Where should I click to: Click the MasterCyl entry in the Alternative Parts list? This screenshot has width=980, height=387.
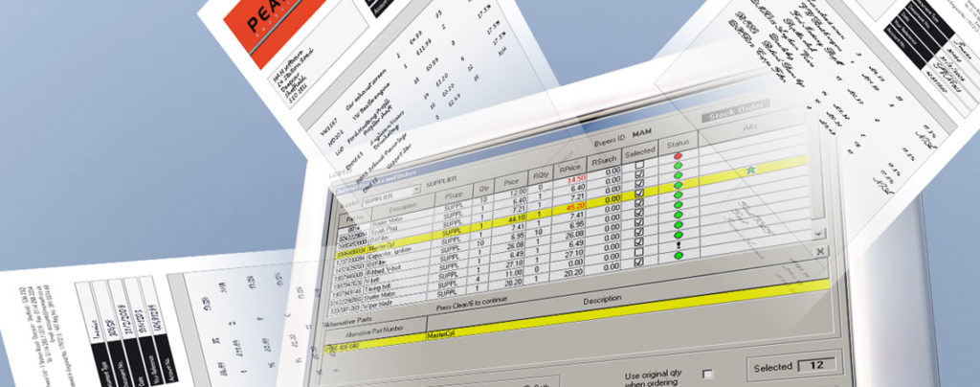coord(440,334)
